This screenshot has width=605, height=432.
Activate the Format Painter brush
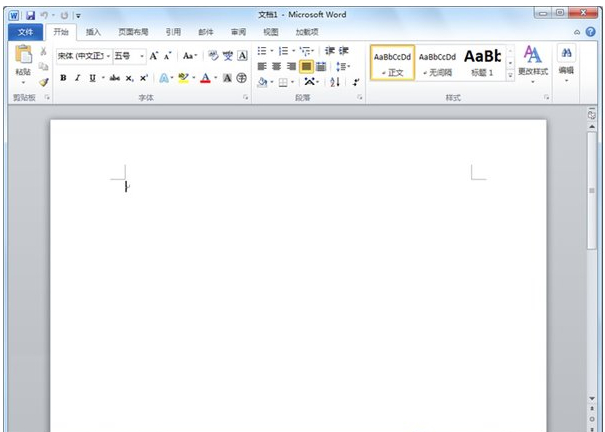[44, 82]
